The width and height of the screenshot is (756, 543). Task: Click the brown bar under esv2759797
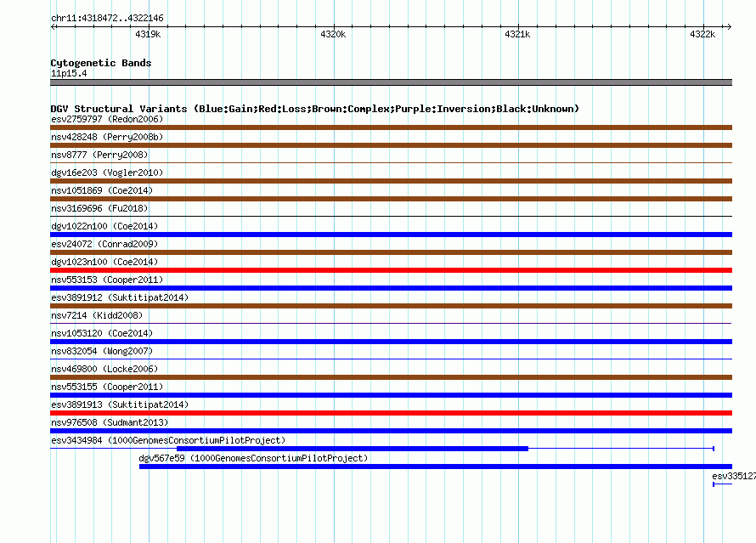tap(391, 127)
